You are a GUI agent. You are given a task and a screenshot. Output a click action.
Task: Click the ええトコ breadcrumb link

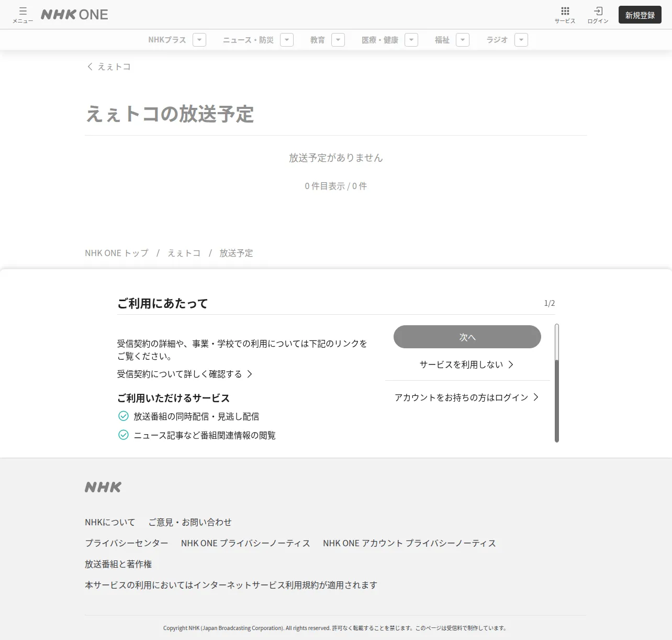(184, 253)
